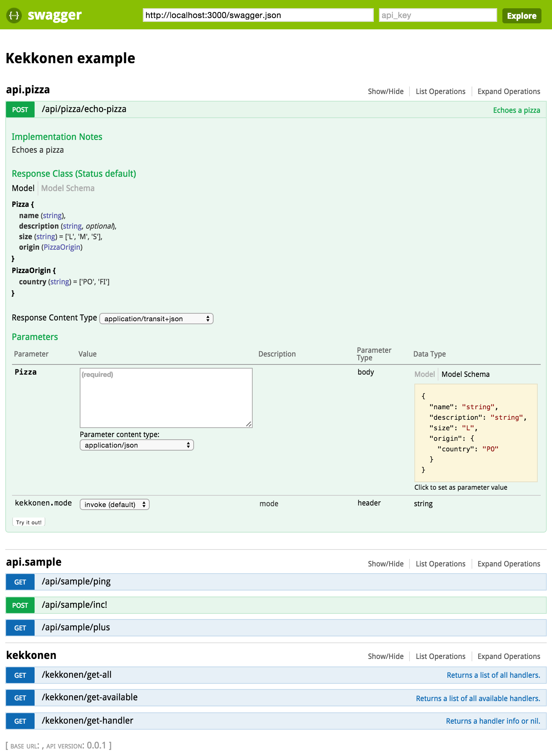Click Expand Operations for api.sample
552x756 pixels.
click(x=508, y=564)
